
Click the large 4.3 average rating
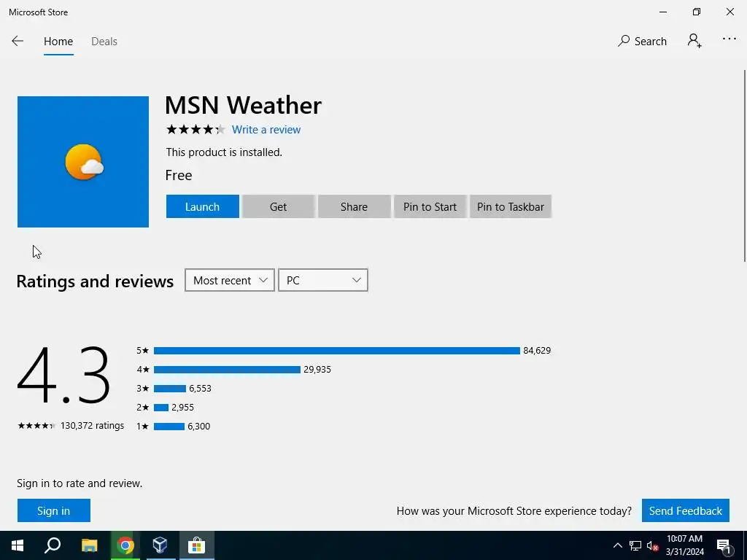(64, 375)
